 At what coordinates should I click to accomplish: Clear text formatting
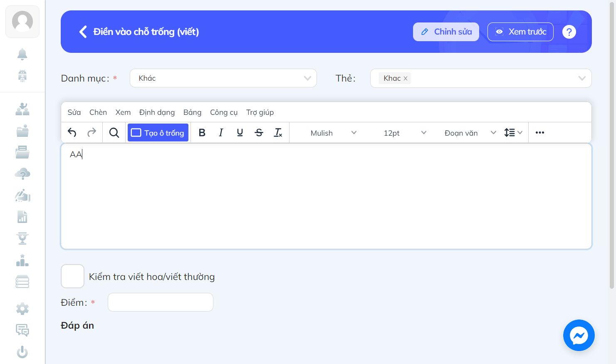(278, 133)
